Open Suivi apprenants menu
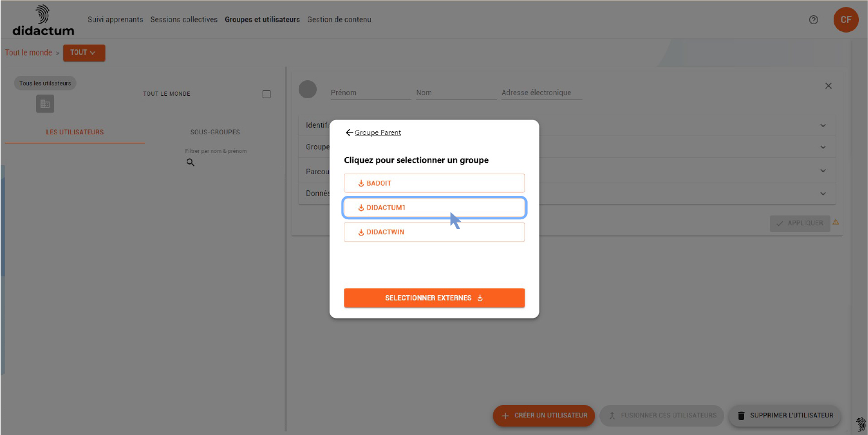This screenshot has height=435, width=868. pos(116,20)
